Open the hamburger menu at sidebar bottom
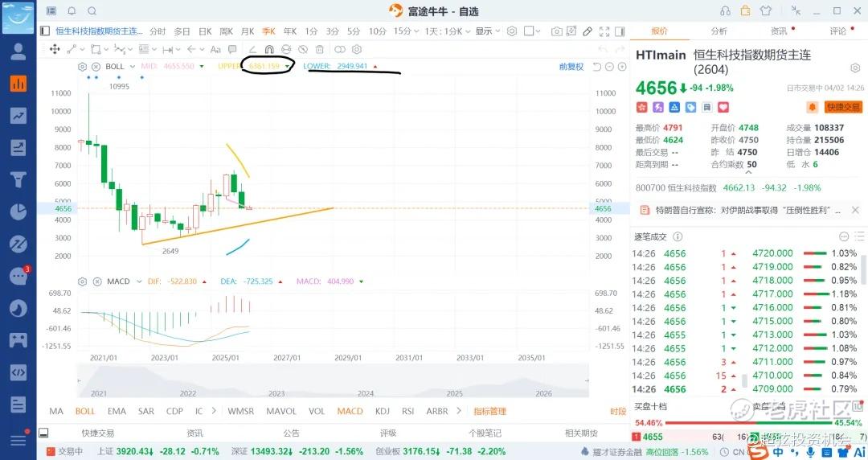This screenshot has height=460, width=868. [18, 440]
